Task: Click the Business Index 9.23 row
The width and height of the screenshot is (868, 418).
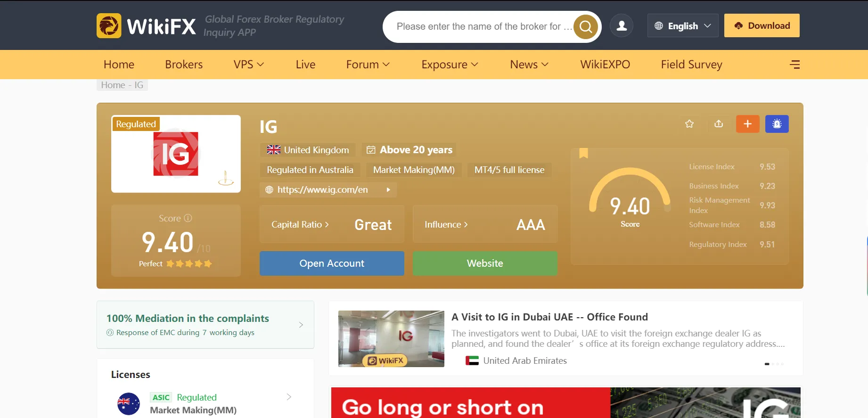Action: (732, 186)
